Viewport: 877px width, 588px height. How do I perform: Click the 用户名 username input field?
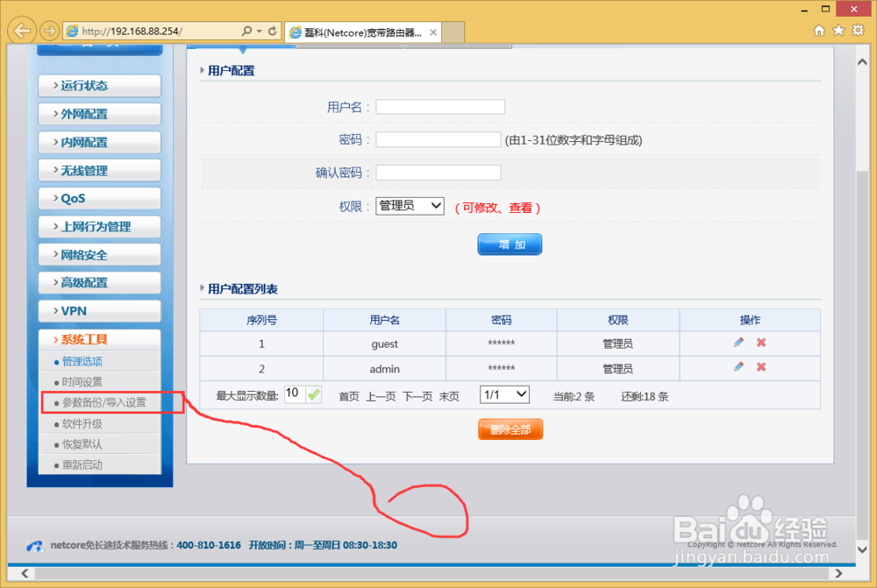439,106
